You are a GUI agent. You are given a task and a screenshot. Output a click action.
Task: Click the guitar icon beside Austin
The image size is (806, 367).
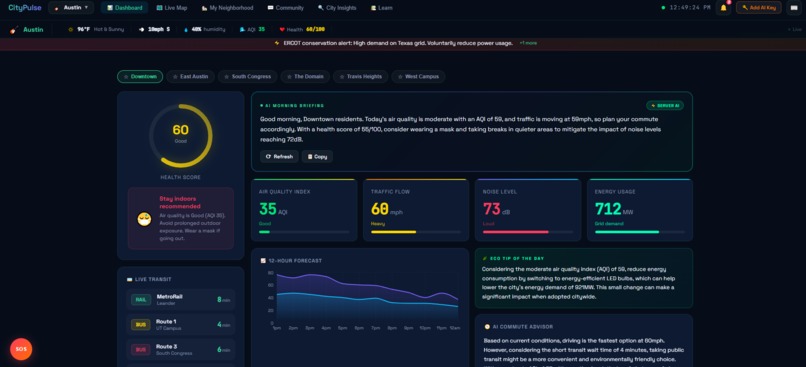tap(14, 30)
